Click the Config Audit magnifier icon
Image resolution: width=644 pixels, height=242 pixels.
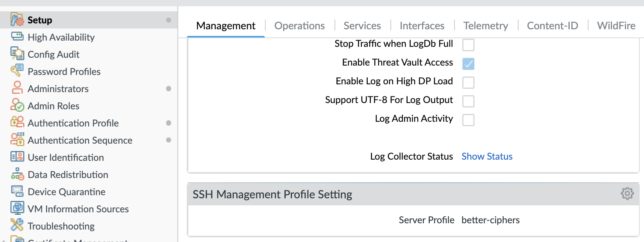(x=17, y=54)
